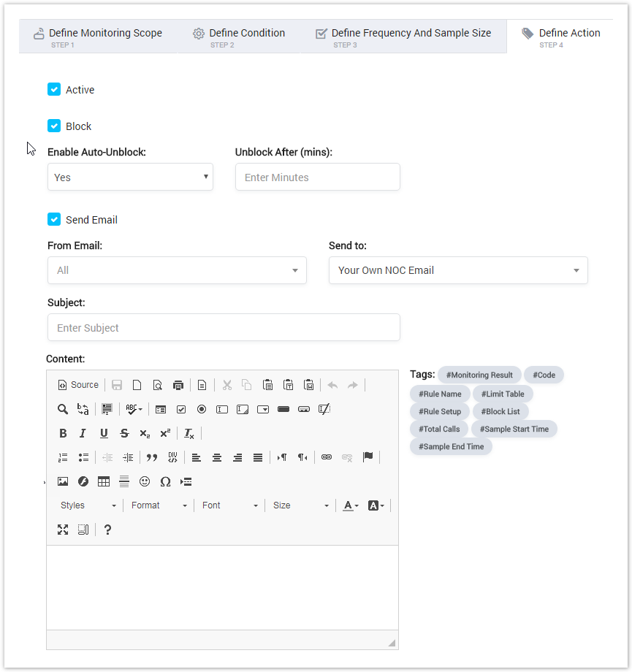Expand the Send to dropdown
The image size is (632, 672).
point(458,270)
